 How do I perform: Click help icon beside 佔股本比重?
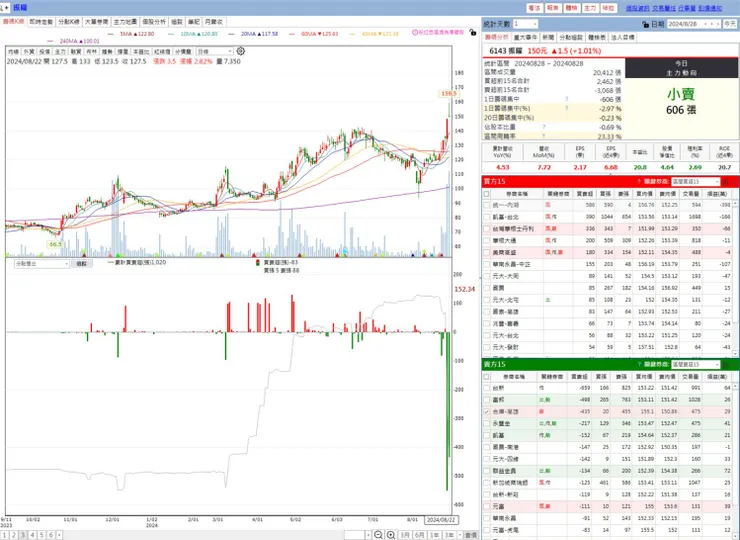(x=544, y=127)
